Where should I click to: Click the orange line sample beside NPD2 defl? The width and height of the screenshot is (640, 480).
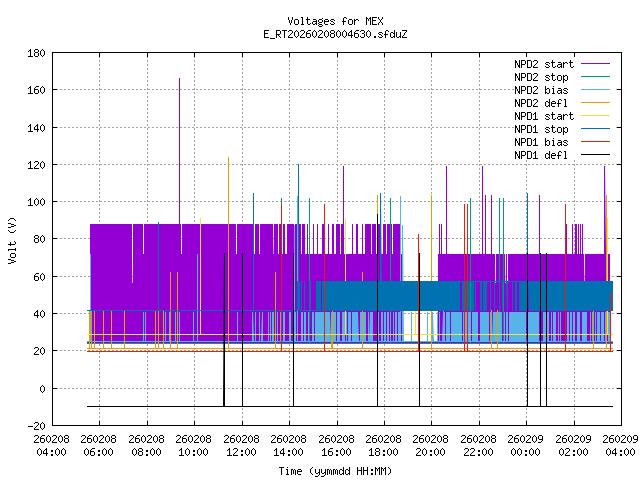pos(593,102)
